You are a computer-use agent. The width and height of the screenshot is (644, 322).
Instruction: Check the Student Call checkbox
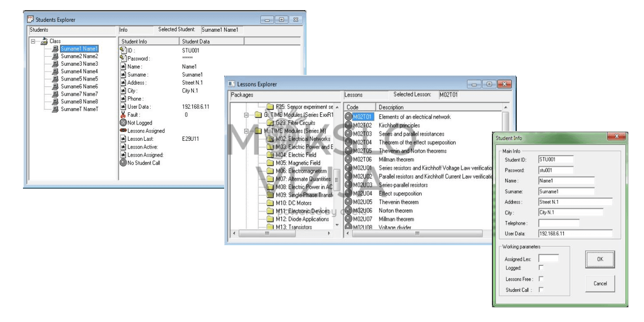click(541, 290)
